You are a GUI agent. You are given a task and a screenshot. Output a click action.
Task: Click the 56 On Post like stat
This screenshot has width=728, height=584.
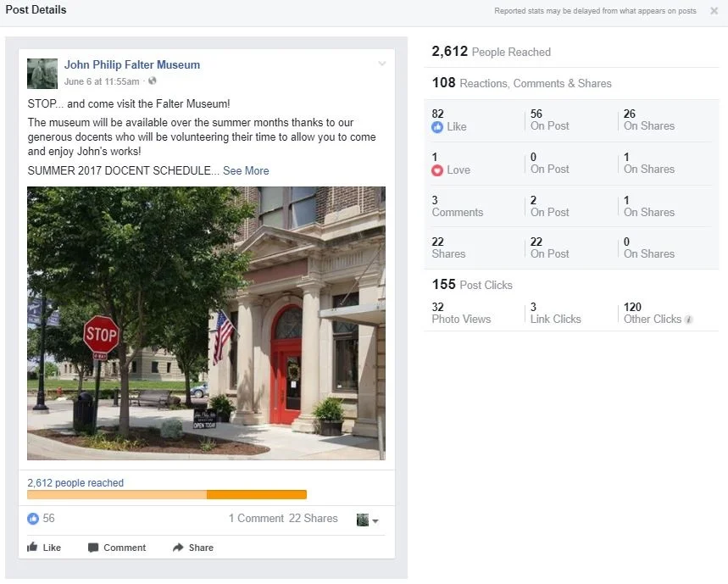click(x=550, y=120)
